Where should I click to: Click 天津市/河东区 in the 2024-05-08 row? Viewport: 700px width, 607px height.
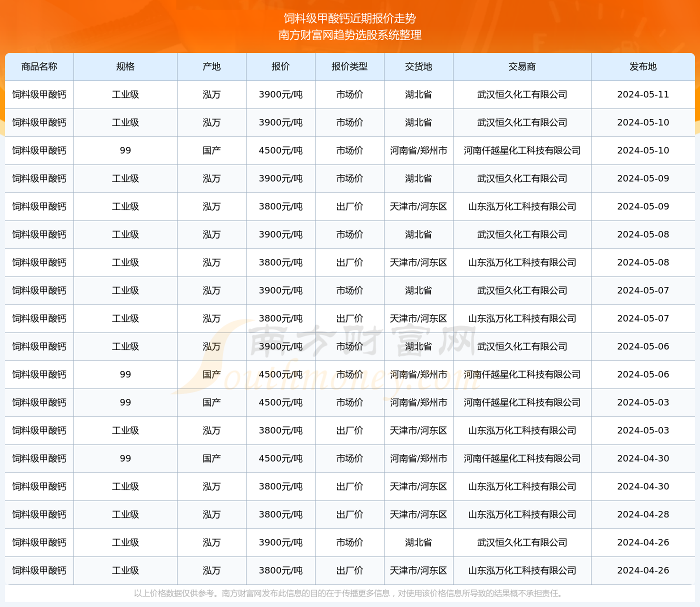click(x=418, y=262)
